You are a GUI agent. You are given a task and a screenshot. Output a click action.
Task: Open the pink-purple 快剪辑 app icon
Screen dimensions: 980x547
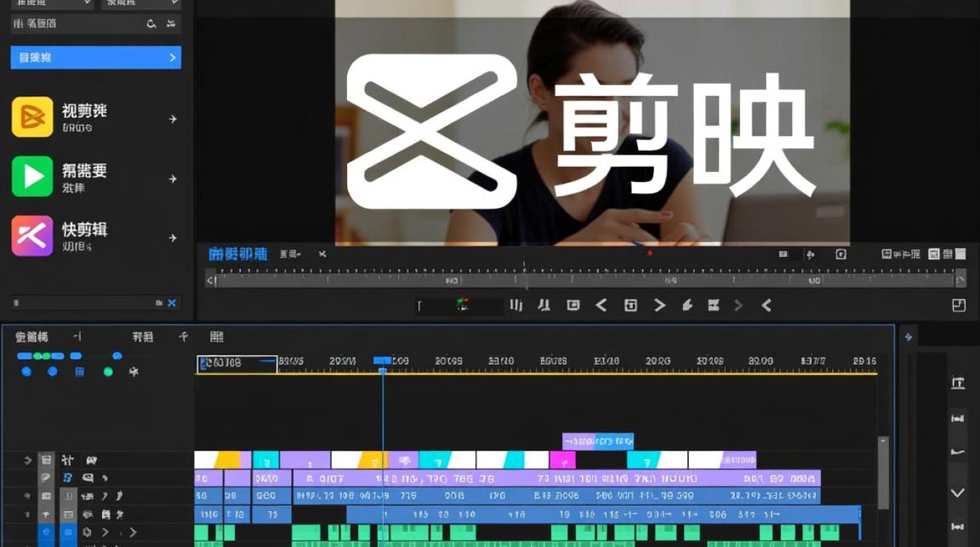32,236
